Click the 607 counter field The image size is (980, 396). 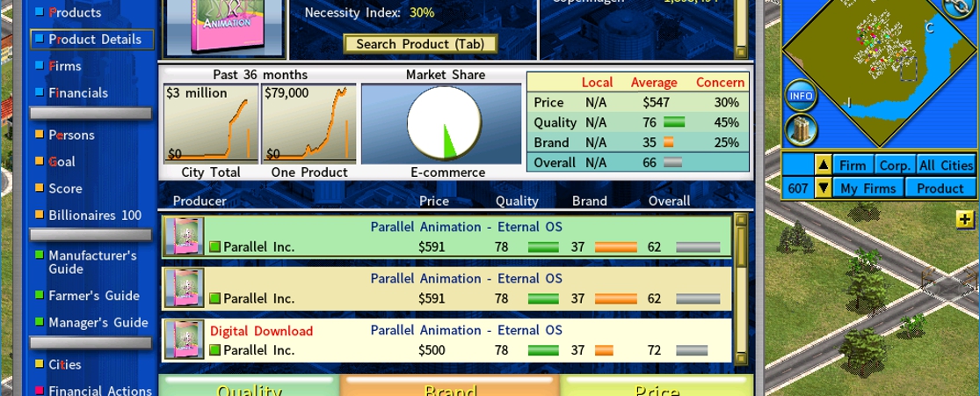point(797,187)
